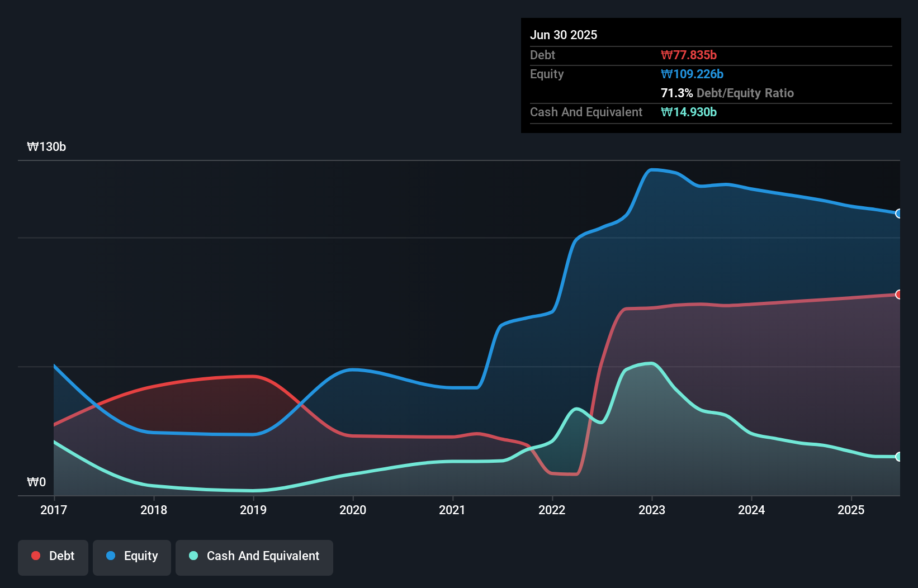Select the 2023 label on the year axis
Viewport: 918px width, 588px height.
[x=652, y=510]
